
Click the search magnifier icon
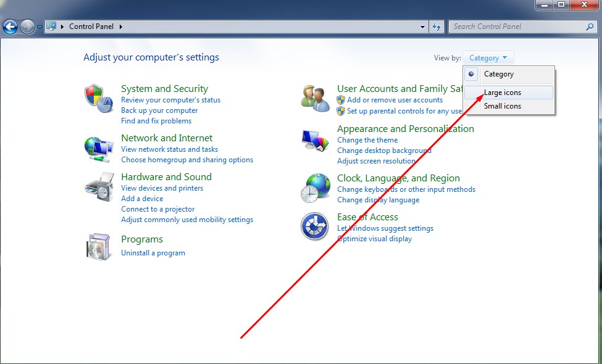point(590,27)
